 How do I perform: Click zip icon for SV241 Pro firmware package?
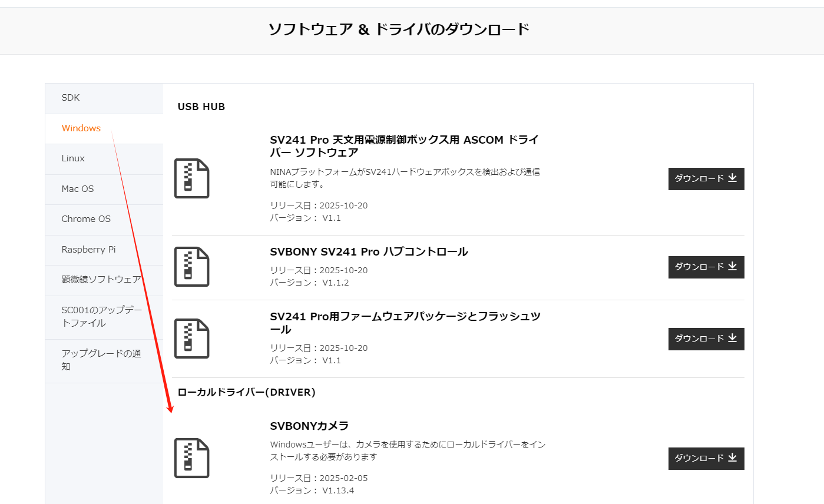191,339
